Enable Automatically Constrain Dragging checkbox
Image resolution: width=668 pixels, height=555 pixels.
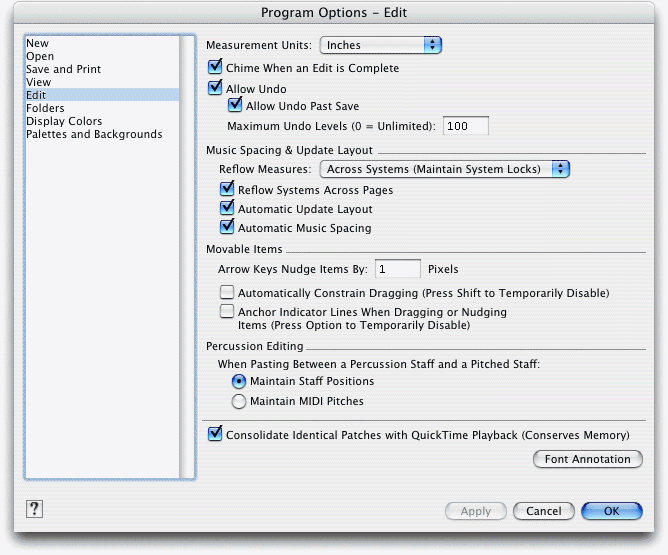click(227, 292)
